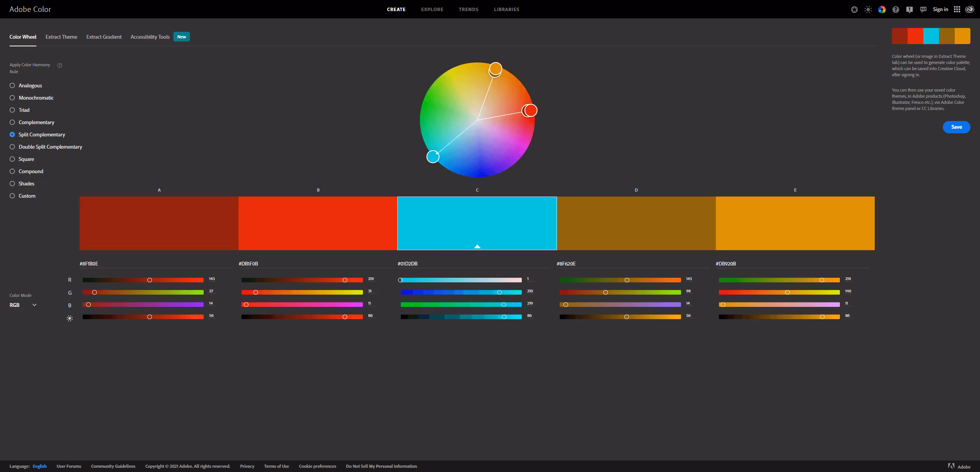Select the Triad harmony rule
The image size is (980, 472).
[x=12, y=110]
